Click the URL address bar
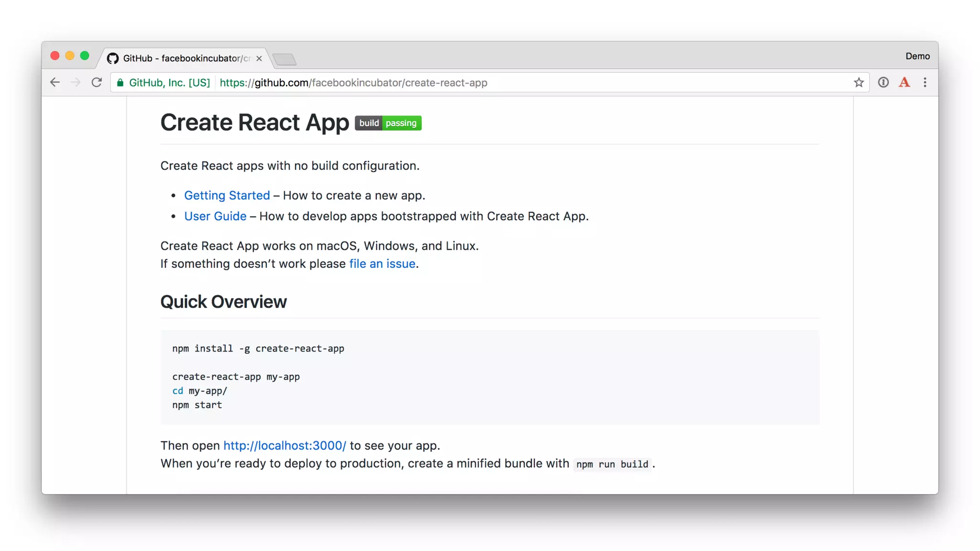The height and width of the screenshot is (551, 980). (526, 83)
